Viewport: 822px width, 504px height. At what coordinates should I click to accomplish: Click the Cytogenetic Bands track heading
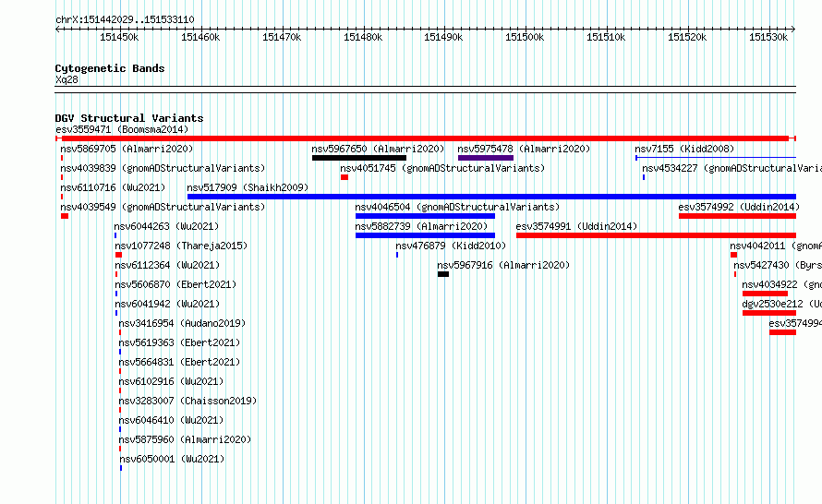[x=110, y=68]
